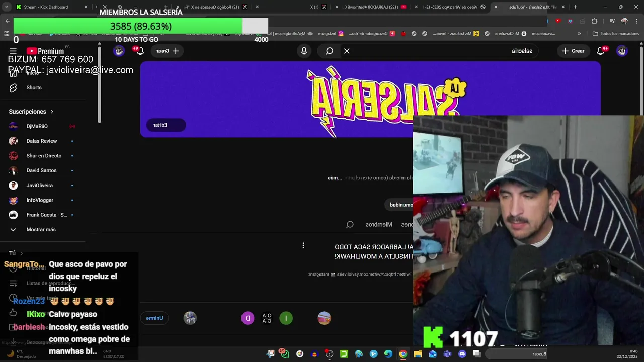The width and height of the screenshot is (644, 362).
Task: Click the Unirme membership button
Action: (154, 318)
